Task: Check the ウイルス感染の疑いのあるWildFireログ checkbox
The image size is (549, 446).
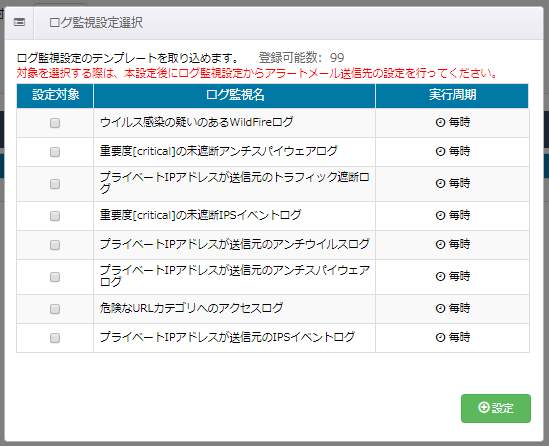Action: click(x=55, y=123)
